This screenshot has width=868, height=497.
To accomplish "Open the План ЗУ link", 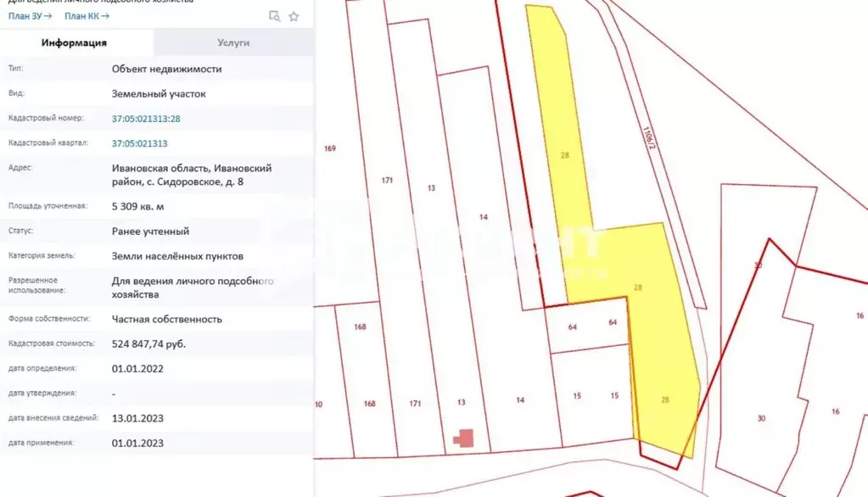I will (30, 16).
